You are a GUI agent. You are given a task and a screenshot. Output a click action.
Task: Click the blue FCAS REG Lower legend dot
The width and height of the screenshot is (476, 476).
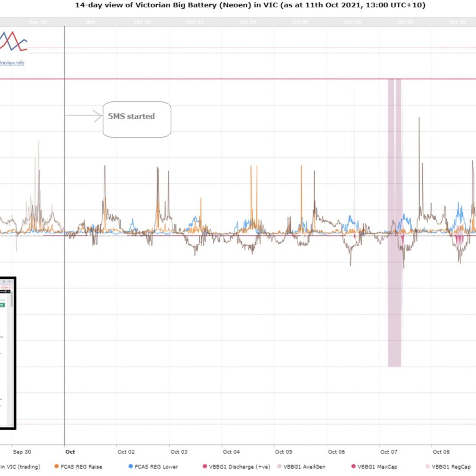point(130,466)
